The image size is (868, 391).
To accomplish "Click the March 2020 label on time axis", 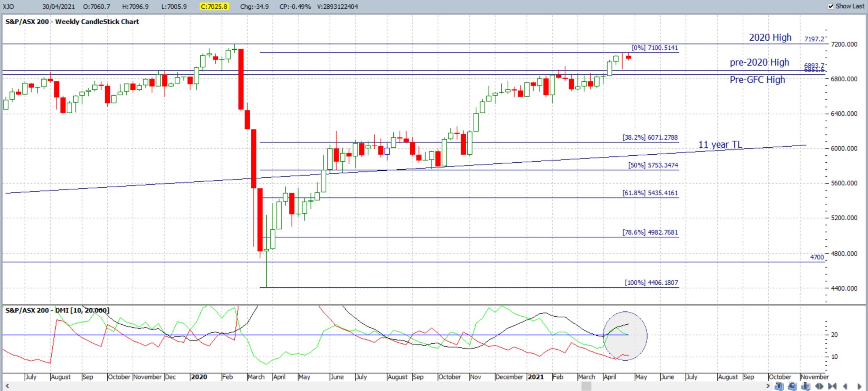I will [256, 377].
